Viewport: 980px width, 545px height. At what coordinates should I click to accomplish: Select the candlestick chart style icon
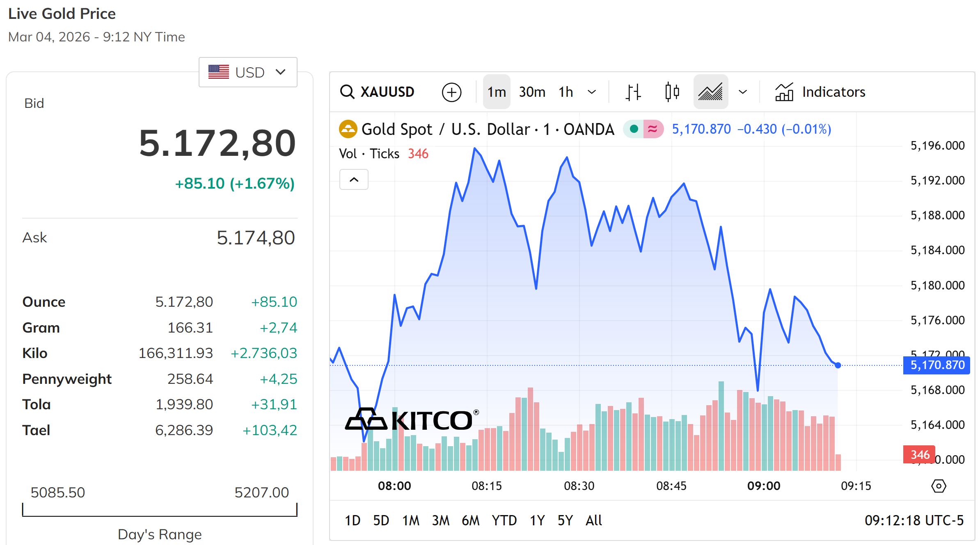[672, 91]
